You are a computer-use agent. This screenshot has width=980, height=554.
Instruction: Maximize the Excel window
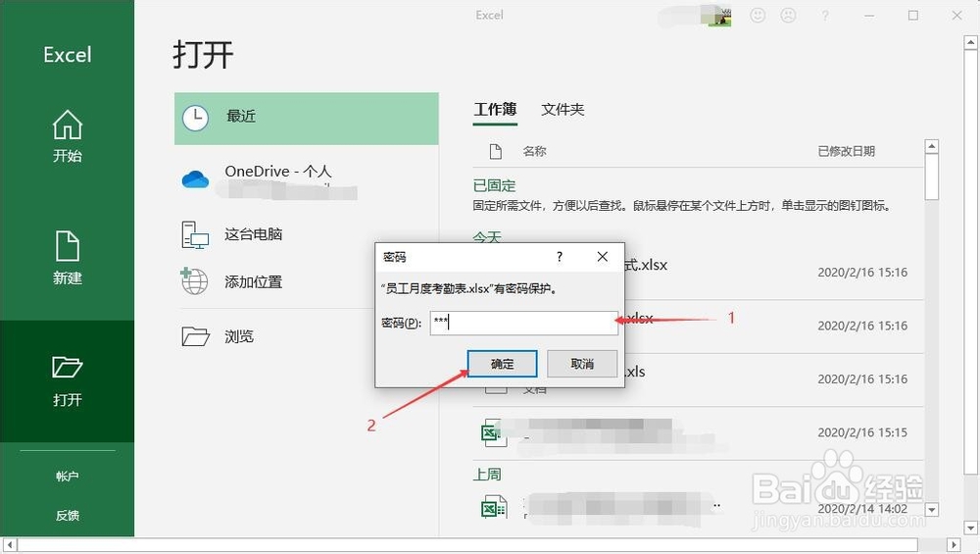(913, 15)
